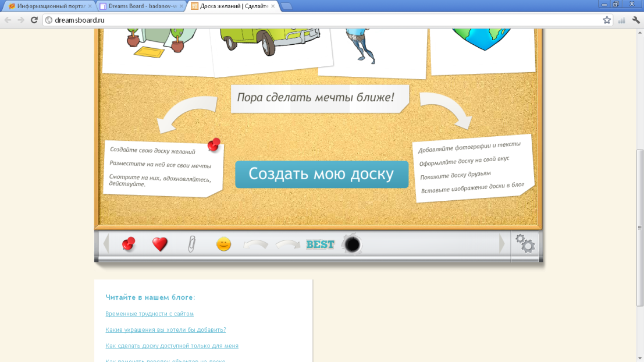
Task: Click the green car picture card
Action: (x=271, y=51)
